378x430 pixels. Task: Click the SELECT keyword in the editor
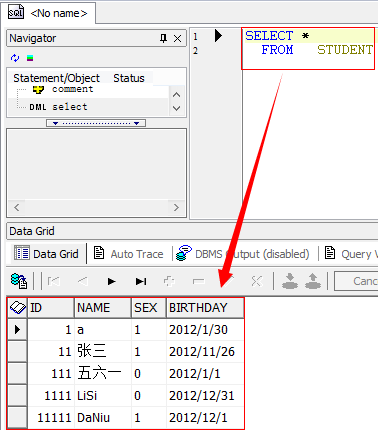point(269,36)
